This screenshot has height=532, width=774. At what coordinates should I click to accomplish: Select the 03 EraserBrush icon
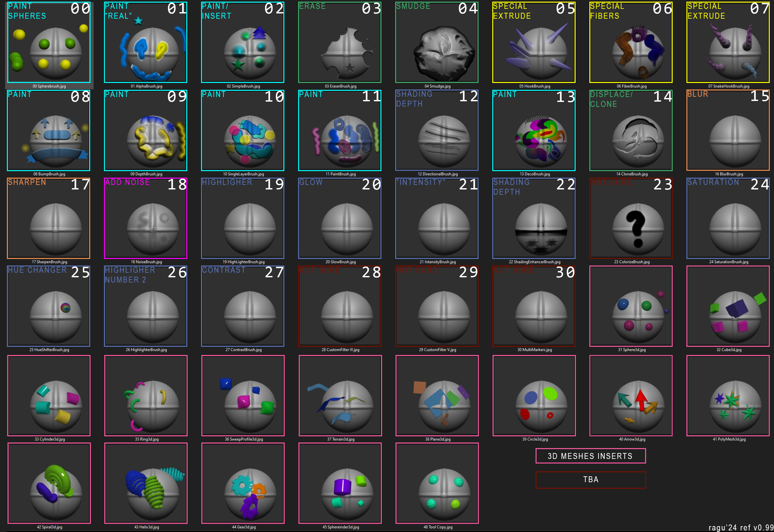[340, 42]
